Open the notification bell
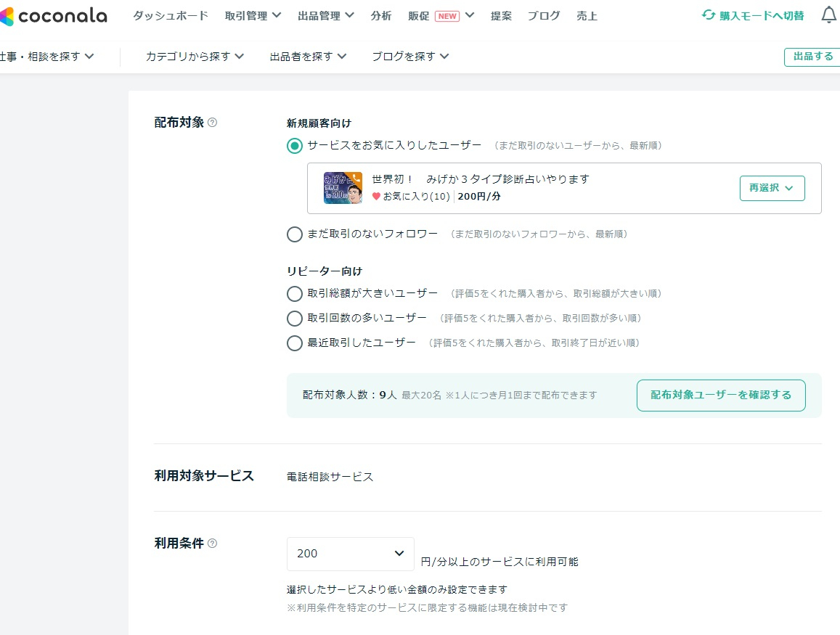 point(828,13)
